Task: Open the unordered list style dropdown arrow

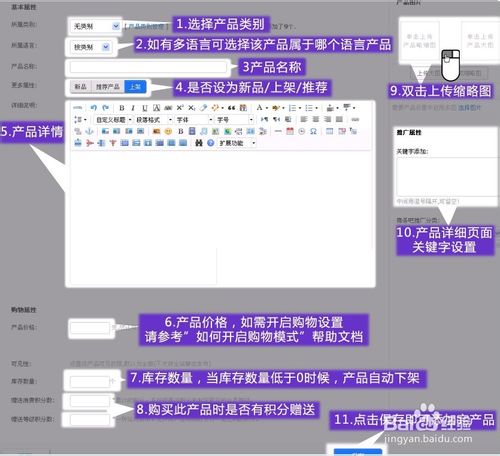Action: coord(316,108)
